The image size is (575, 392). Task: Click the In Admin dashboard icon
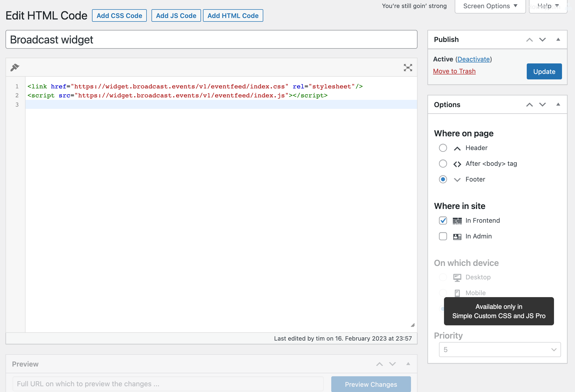[x=457, y=236]
